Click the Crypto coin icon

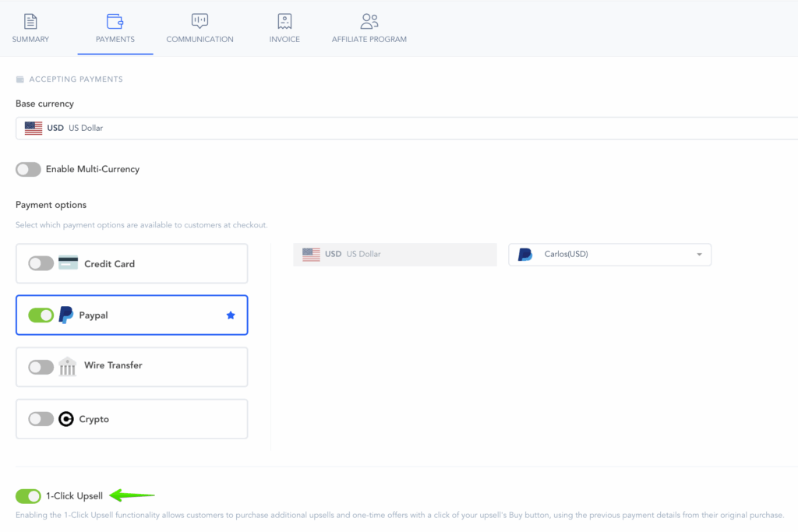pos(66,419)
